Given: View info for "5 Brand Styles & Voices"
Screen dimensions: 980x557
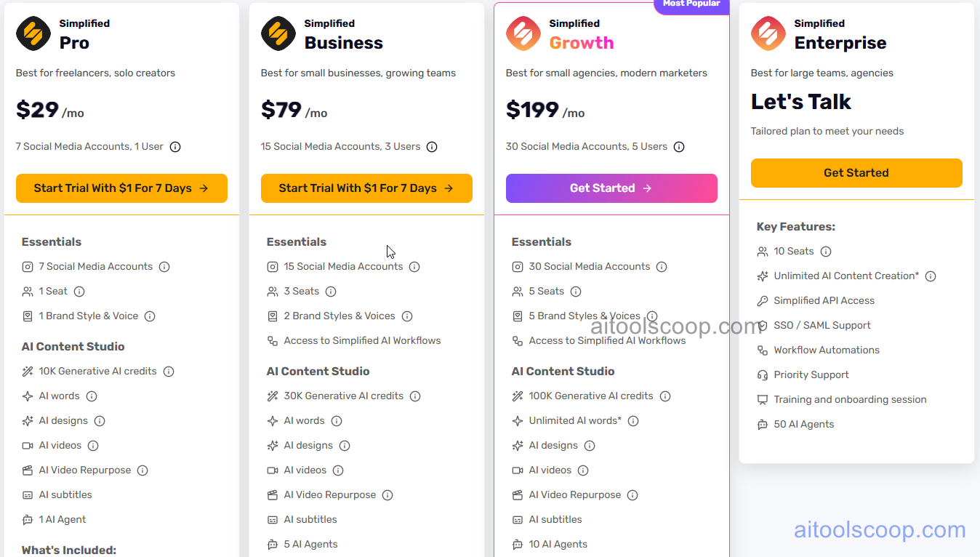Looking at the screenshot, I should [x=652, y=316].
